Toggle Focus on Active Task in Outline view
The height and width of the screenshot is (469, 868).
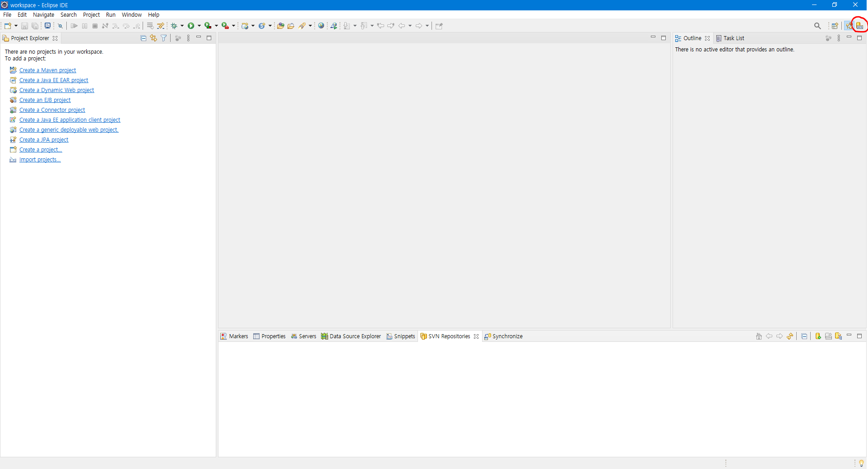pyautogui.click(x=828, y=38)
